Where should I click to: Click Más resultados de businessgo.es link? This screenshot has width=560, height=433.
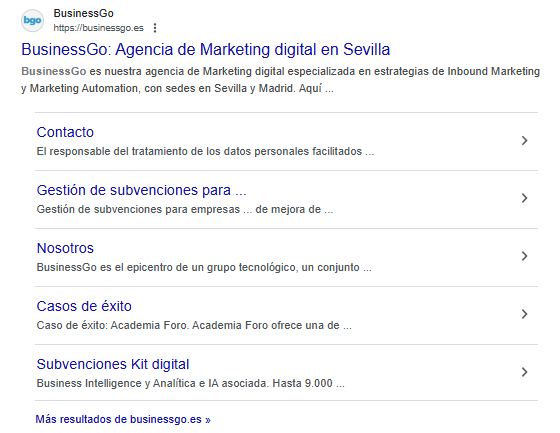123,419
